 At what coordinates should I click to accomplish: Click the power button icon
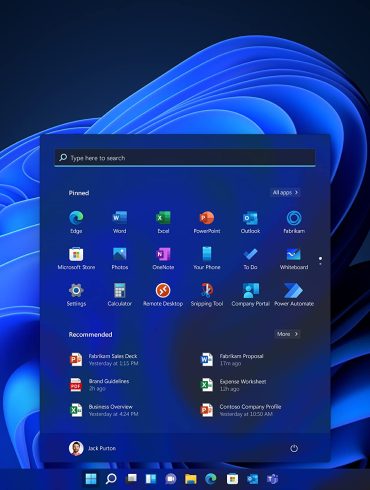[294, 448]
